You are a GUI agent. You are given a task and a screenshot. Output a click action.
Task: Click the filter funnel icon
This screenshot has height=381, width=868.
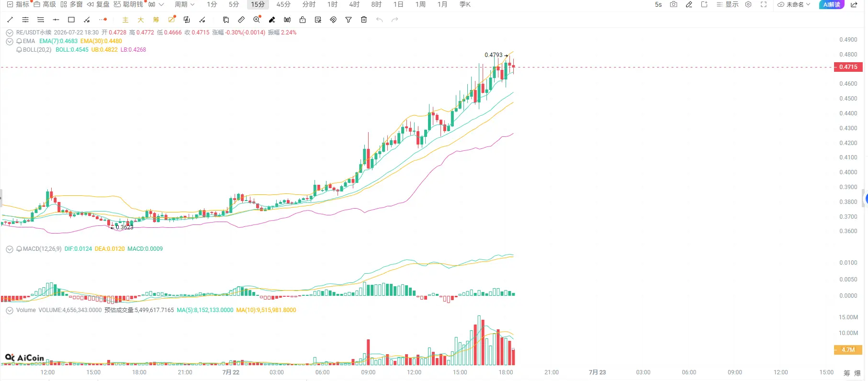349,20
